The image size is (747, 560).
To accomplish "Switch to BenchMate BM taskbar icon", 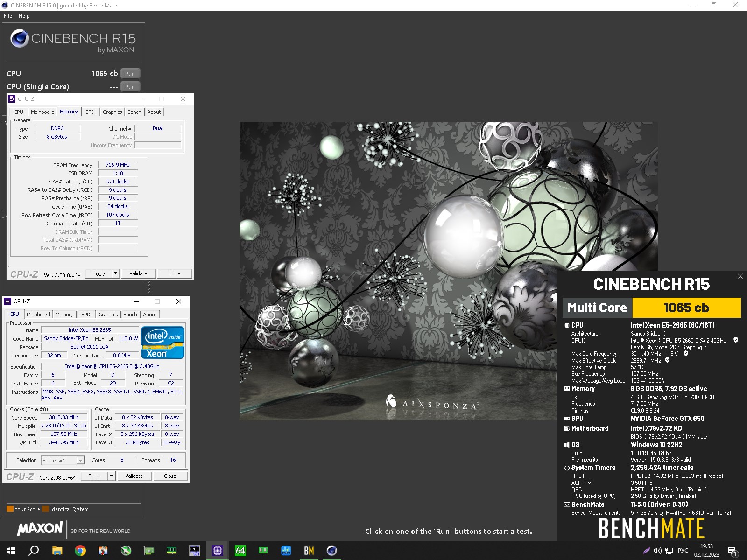I will coord(309,551).
